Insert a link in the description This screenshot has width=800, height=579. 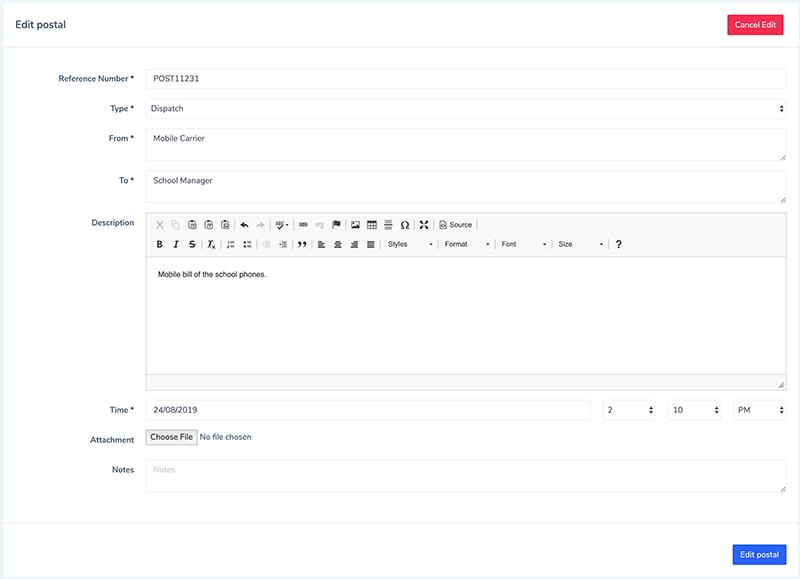tap(304, 225)
